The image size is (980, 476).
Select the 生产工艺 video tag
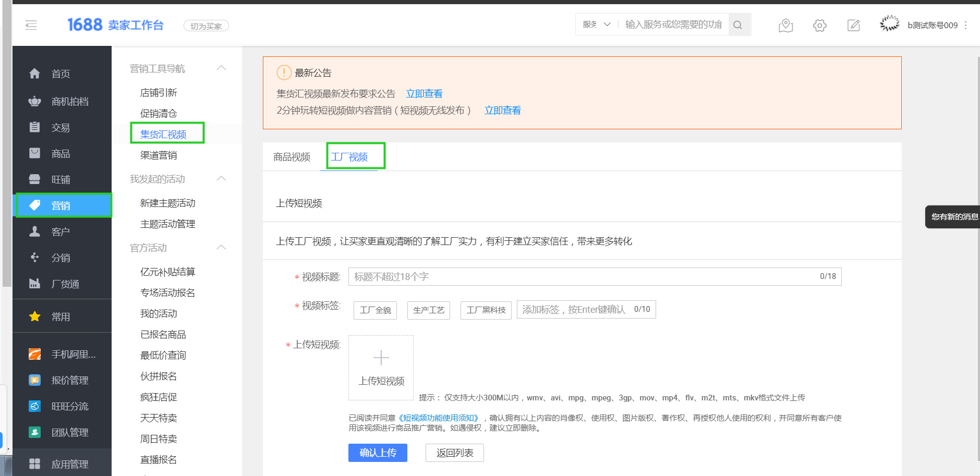[x=428, y=310]
